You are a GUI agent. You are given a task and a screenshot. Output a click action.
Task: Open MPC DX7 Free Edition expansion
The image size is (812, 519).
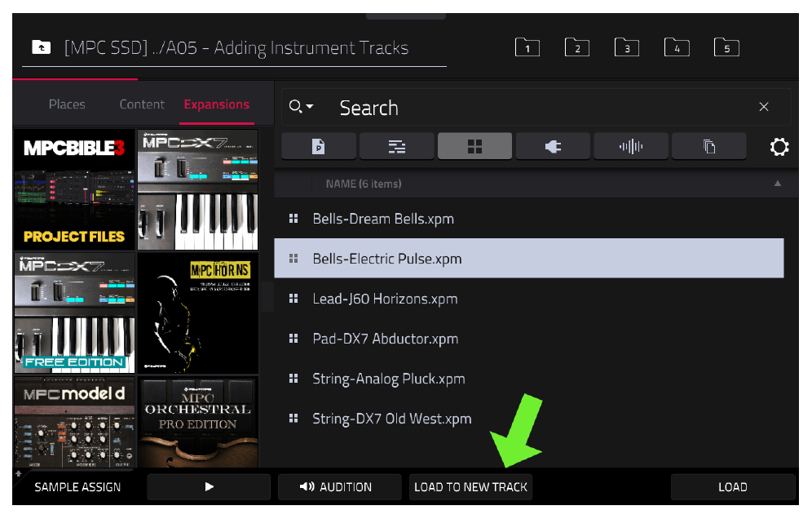(x=74, y=313)
